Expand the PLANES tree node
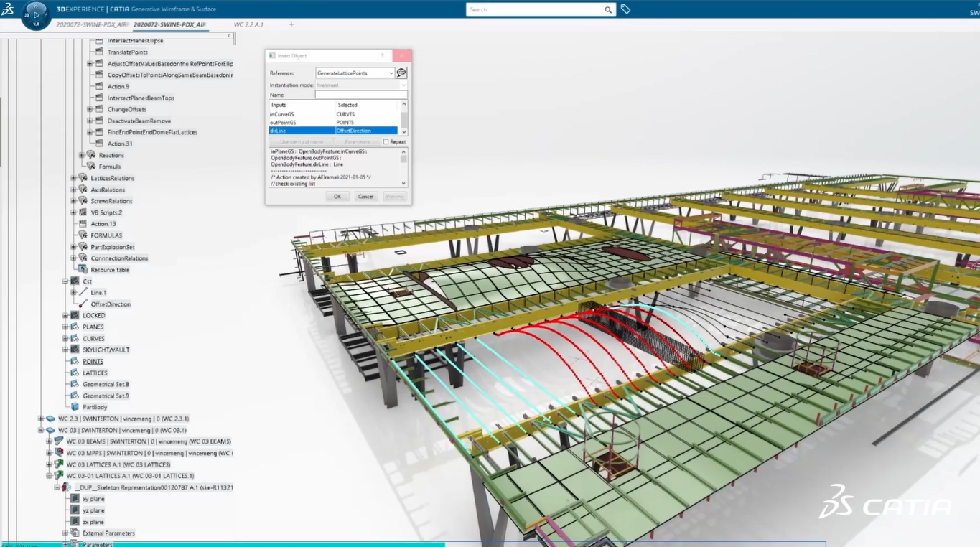 (65, 327)
